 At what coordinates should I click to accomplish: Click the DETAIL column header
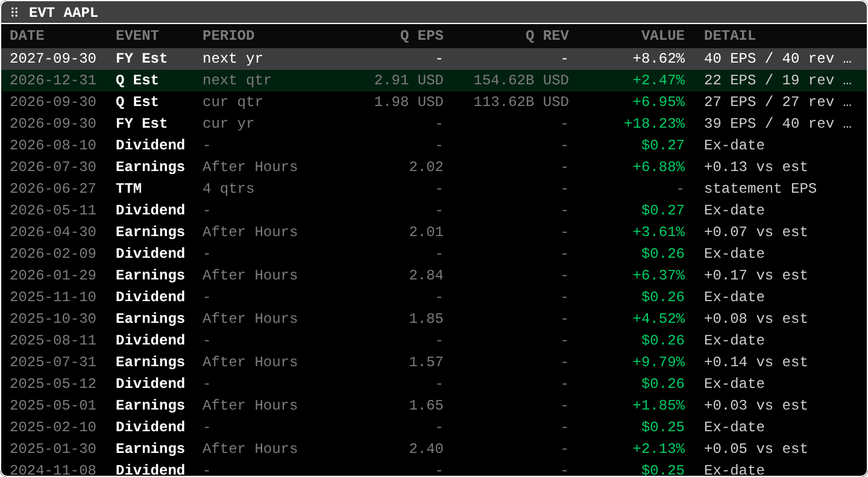tap(730, 36)
